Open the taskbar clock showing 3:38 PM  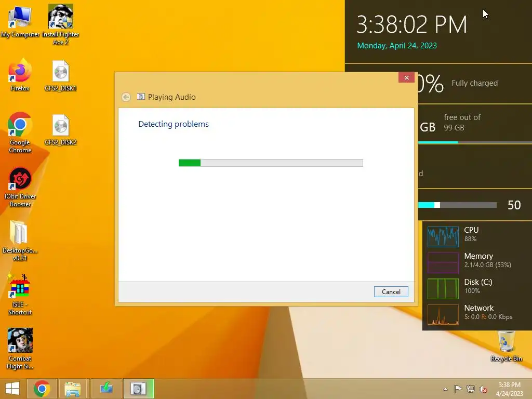point(509,389)
